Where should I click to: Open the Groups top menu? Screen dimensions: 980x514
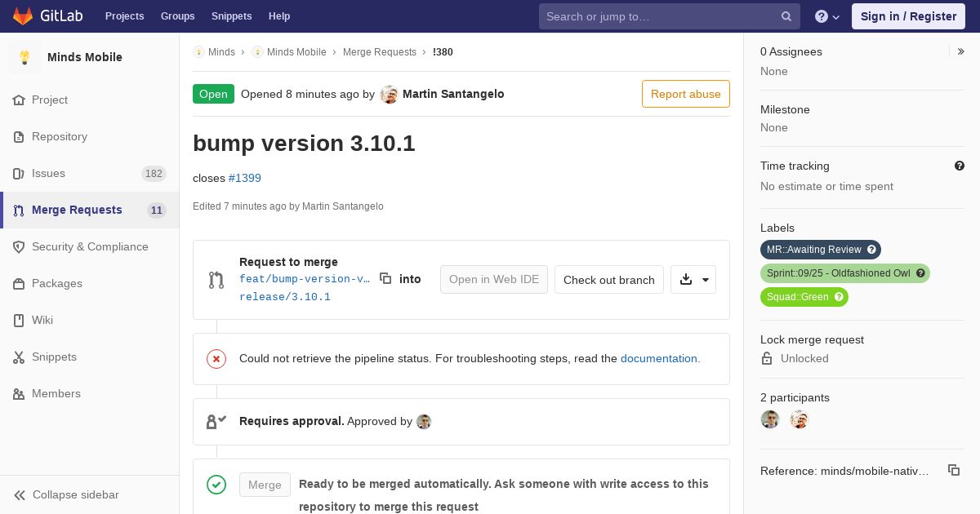(177, 16)
